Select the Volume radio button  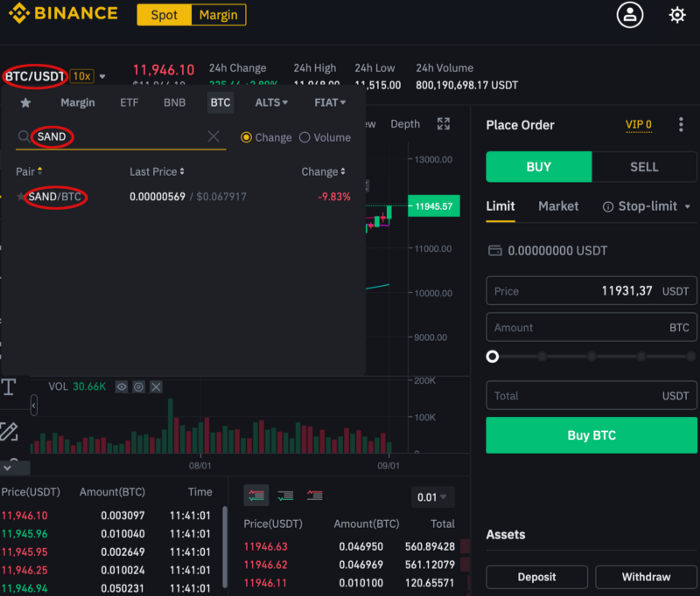click(x=304, y=138)
